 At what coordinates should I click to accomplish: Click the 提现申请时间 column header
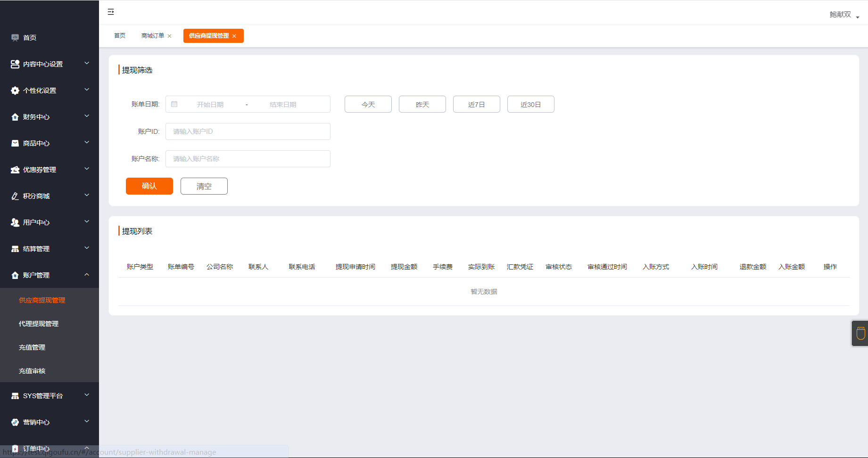355,267
